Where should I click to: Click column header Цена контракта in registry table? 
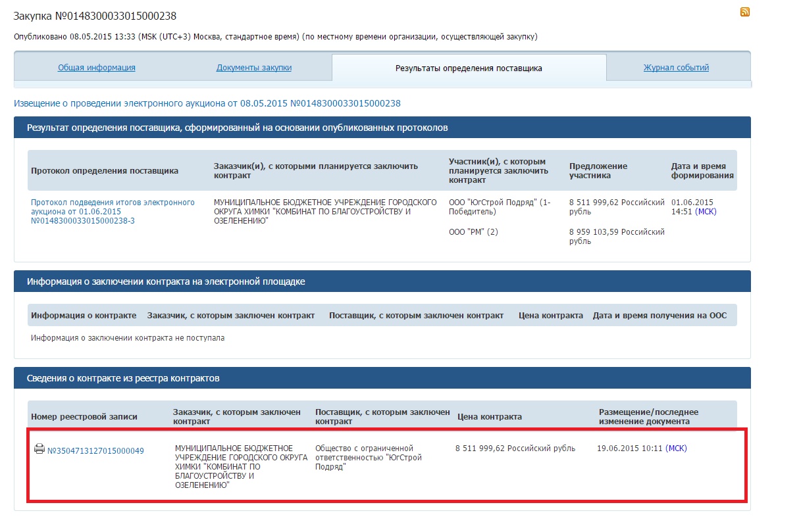point(490,417)
